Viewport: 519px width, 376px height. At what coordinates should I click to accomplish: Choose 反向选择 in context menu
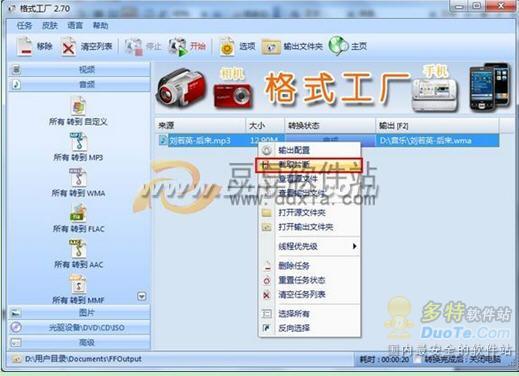(x=310, y=328)
